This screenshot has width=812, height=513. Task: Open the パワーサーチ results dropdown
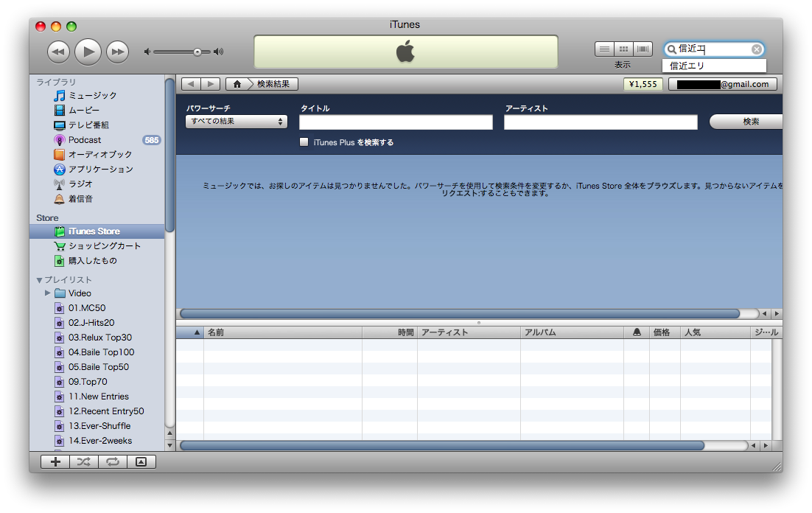coord(236,122)
